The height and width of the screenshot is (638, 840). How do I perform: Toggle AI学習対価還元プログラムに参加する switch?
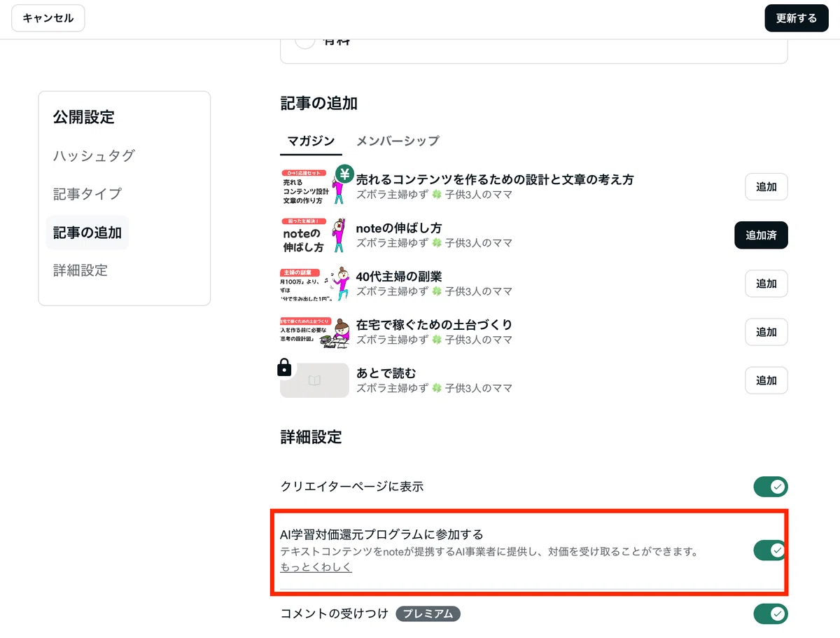tap(771, 550)
